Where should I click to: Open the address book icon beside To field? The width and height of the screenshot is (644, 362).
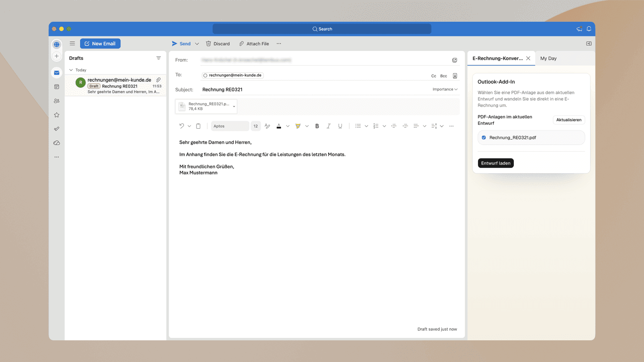(454, 75)
